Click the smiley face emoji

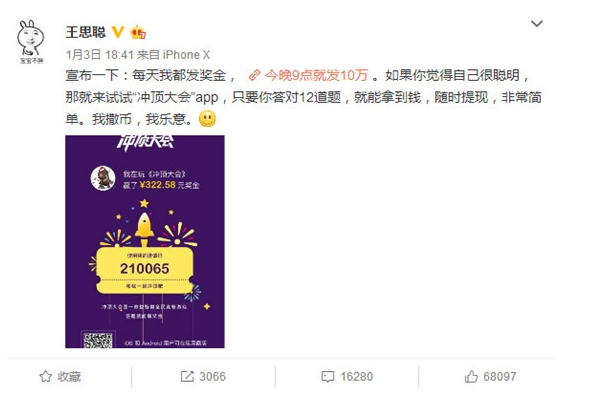[x=207, y=119]
